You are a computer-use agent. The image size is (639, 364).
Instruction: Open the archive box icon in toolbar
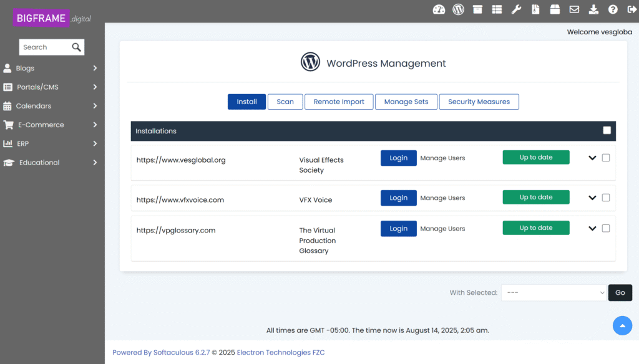pos(477,9)
